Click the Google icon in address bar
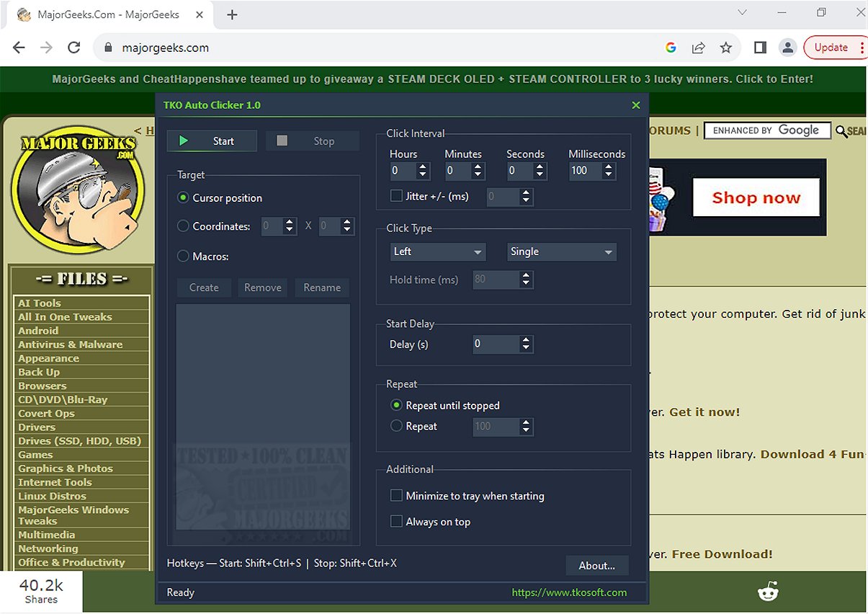868x614 pixels. point(671,48)
